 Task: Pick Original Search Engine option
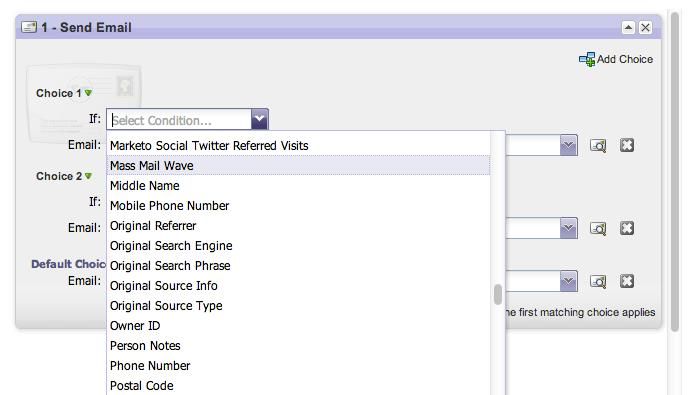coord(298,245)
